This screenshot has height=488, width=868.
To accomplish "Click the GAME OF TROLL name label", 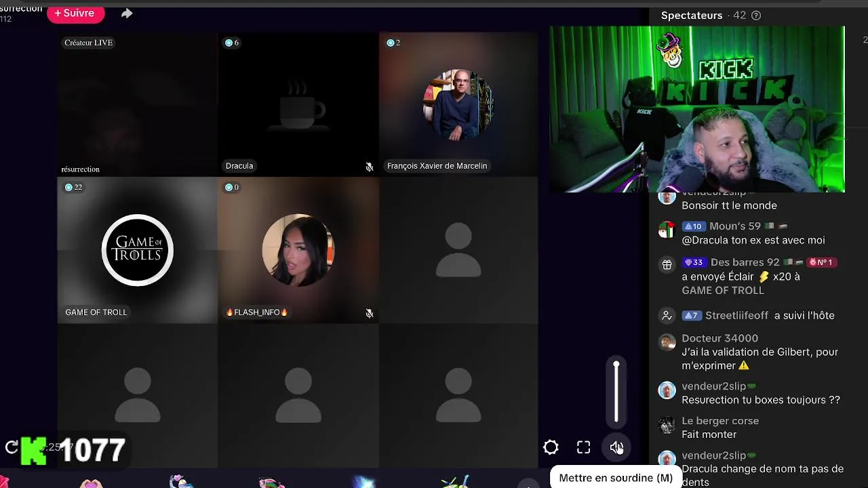I will 96,312.
